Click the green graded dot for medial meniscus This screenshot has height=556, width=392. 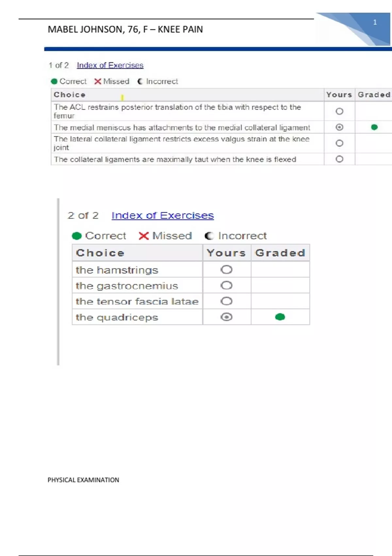coord(374,127)
